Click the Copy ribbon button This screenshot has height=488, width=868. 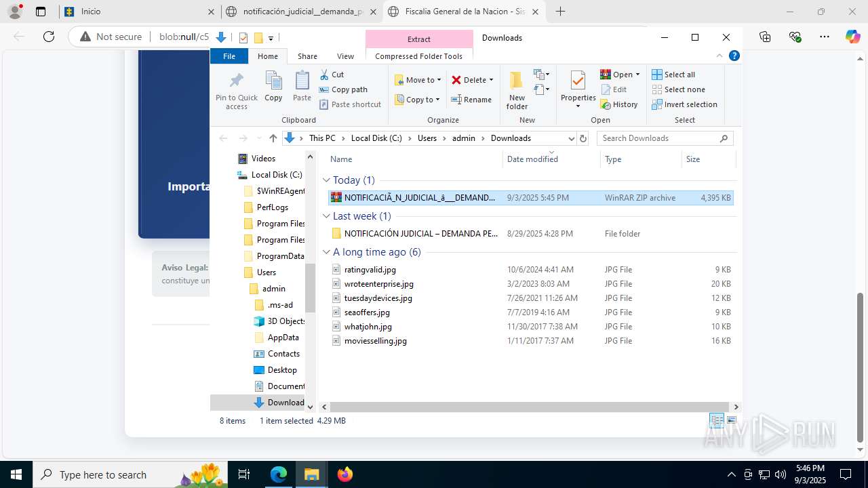(x=273, y=86)
